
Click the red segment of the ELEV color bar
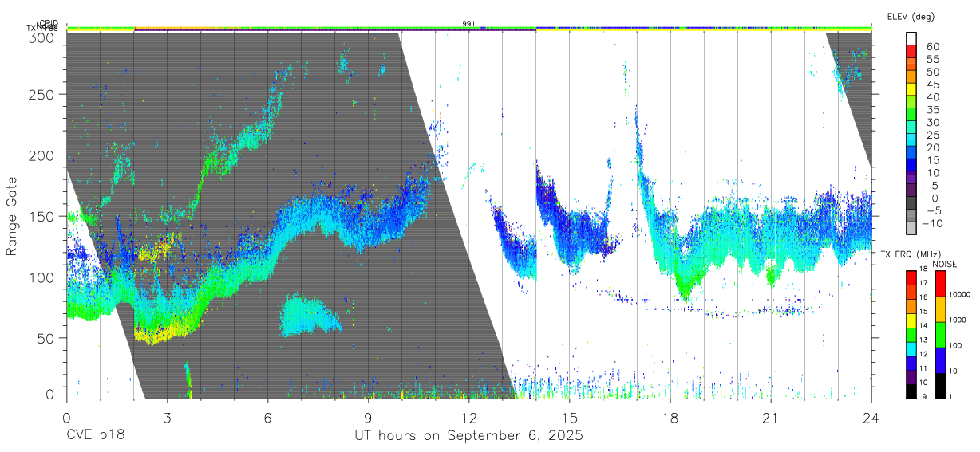912,52
